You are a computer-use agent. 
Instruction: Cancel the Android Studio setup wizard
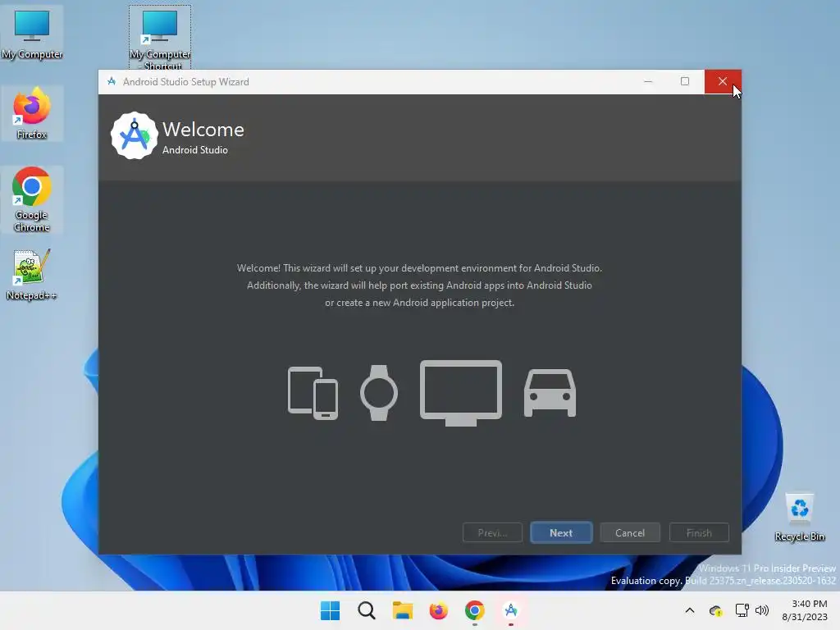pyautogui.click(x=629, y=532)
